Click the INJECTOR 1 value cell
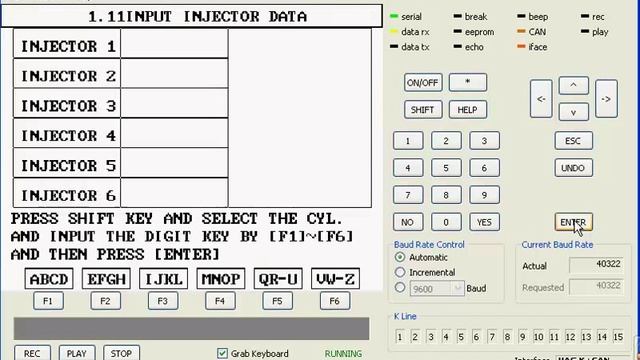 pyautogui.click(x=174, y=43)
